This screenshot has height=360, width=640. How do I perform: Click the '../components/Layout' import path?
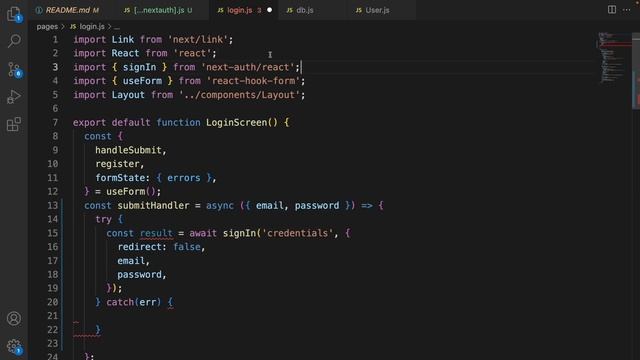(240, 95)
